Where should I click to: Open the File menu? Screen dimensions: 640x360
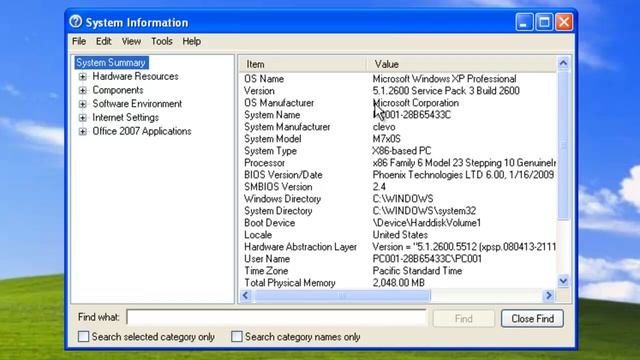79,41
